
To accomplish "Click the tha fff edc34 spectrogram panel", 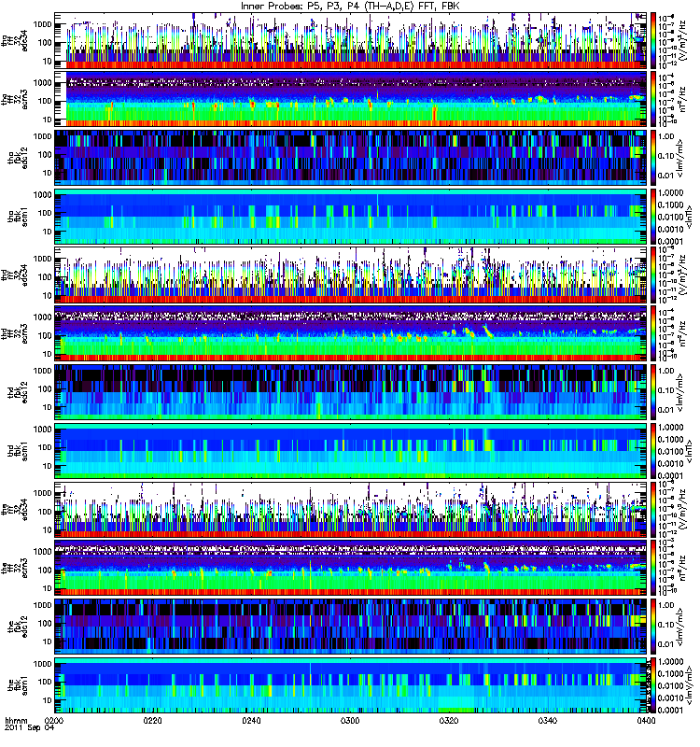I will coord(351,40).
